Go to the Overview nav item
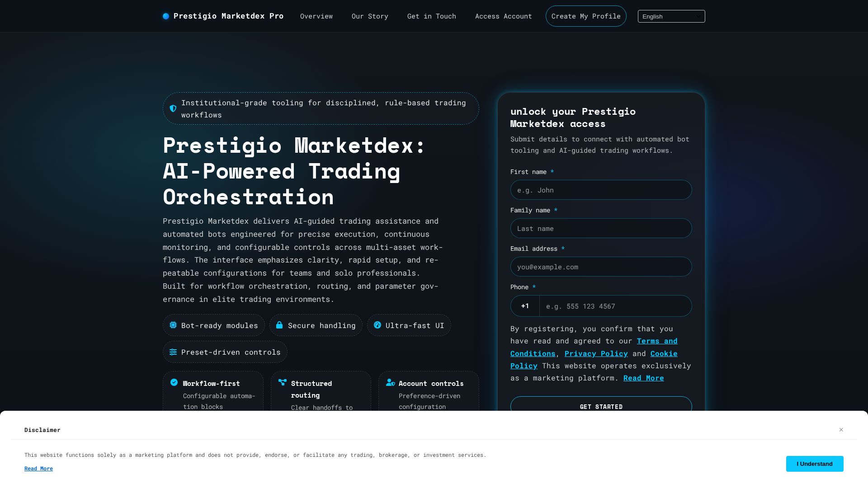Screen dimensions: 868x488 [316, 16]
